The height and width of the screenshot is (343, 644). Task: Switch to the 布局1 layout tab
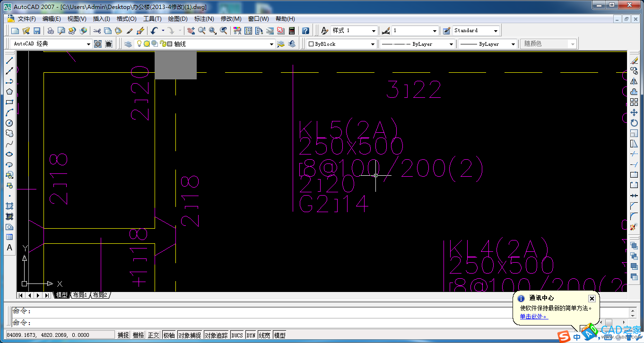point(79,295)
